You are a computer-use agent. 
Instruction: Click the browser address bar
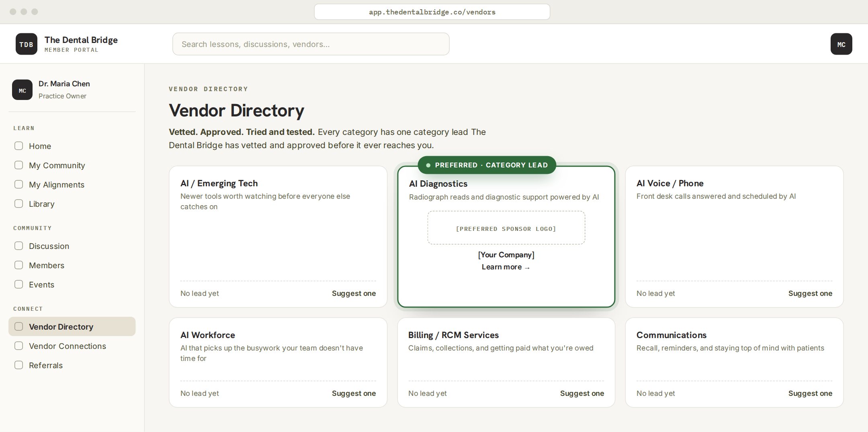coord(432,12)
